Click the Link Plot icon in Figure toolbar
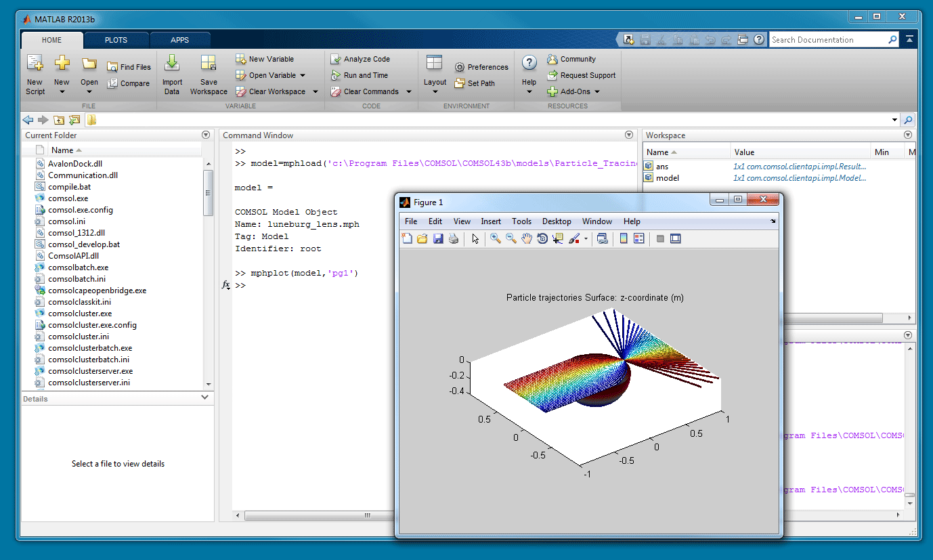This screenshot has height=560, width=933. (x=602, y=238)
